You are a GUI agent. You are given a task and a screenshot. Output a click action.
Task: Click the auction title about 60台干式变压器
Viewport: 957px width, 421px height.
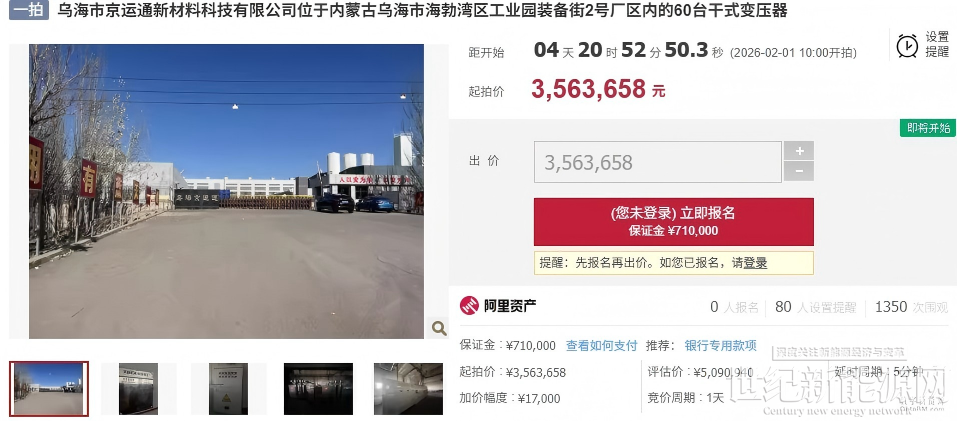coord(422,10)
